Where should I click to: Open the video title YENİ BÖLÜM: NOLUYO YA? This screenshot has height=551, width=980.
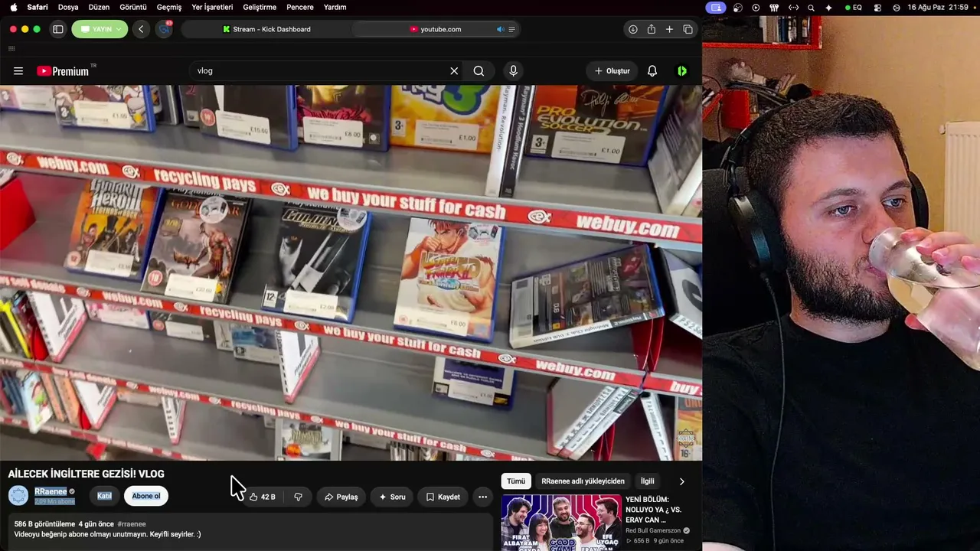(x=653, y=509)
